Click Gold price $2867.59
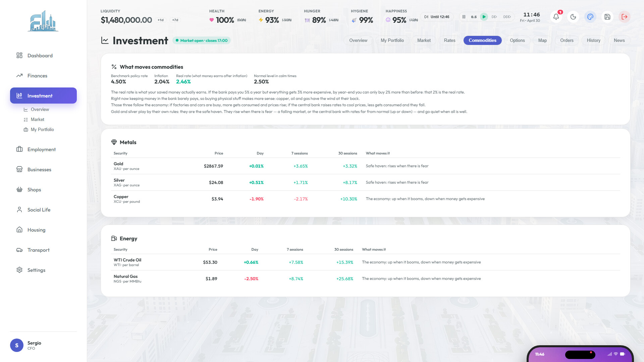The image size is (644, 362). click(213, 166)
